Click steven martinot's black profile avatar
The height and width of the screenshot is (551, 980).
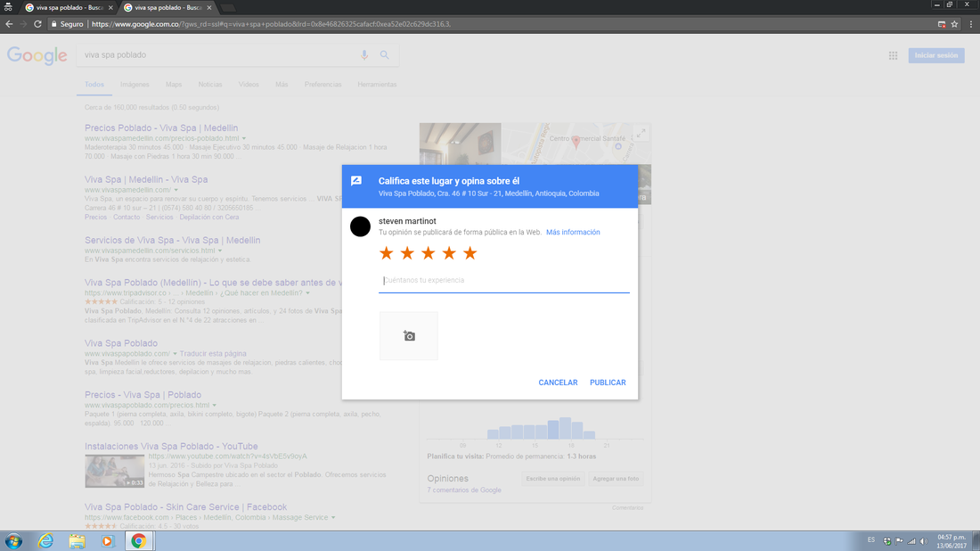[360, 226]
